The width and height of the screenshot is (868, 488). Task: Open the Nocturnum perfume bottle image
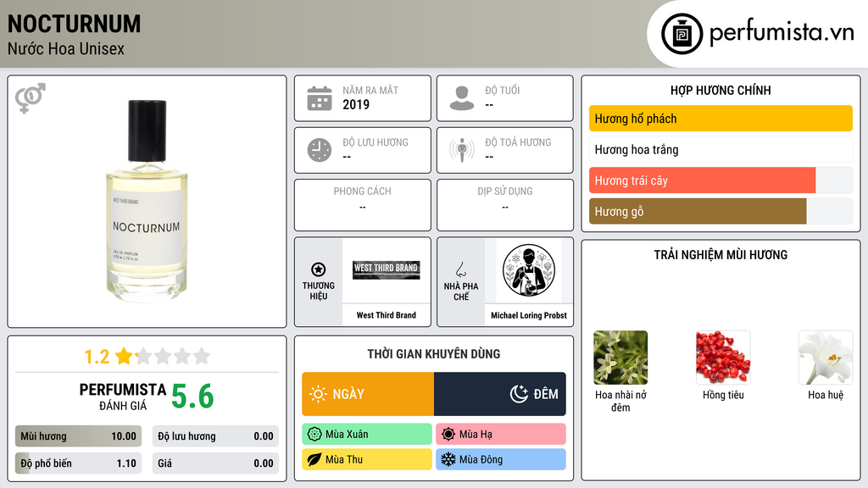(147, 202)
